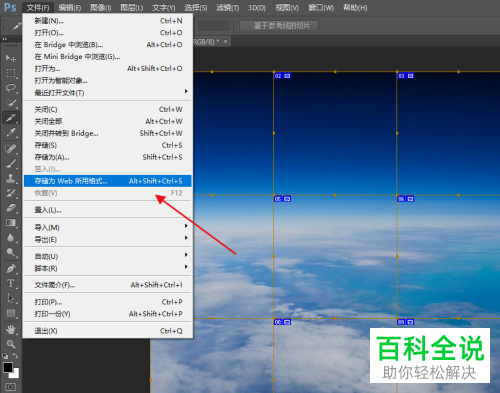This screenshot has height=393, width=500.
Task: Open the 图像(I) menu
Action: 101,7
